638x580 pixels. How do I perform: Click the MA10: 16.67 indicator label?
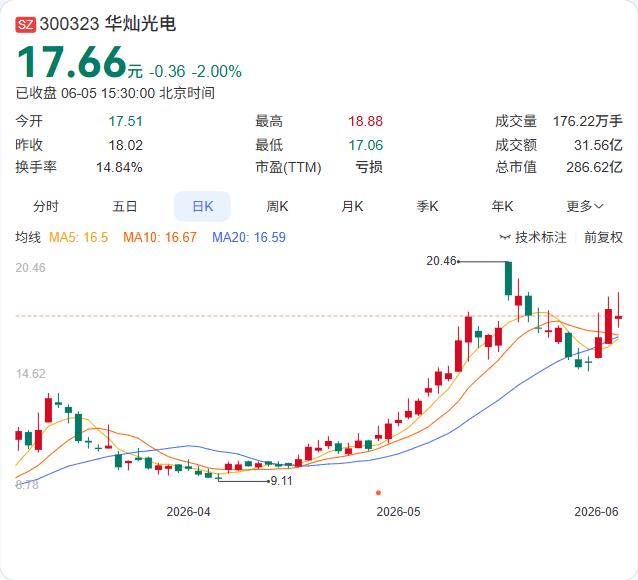click(x=160, y=237)
